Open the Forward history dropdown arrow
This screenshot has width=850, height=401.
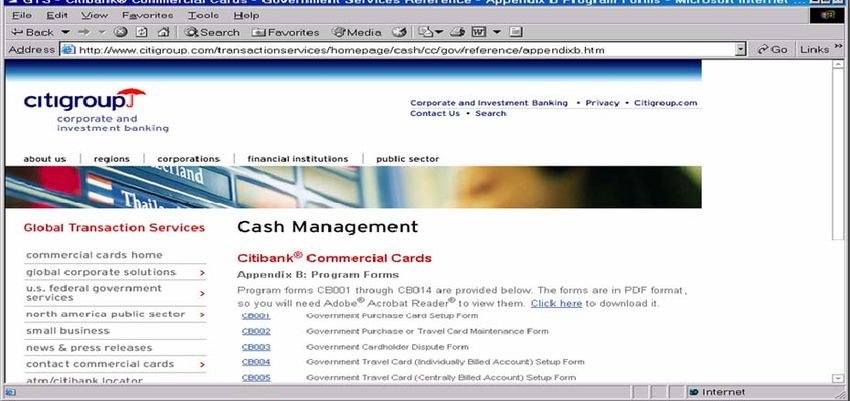coord(102,33)
